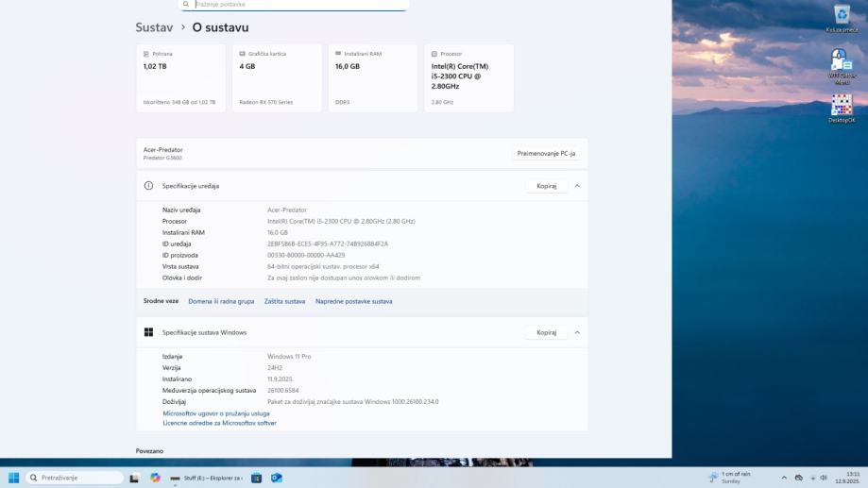This screenshot has width=868, height=488.
Task: Open Microsoft Store from the taskbar
Action: [256, 478]
